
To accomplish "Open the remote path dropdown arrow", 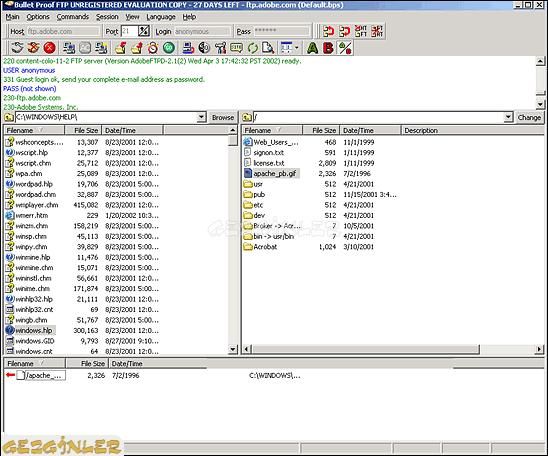I will (x=509, y=117).
